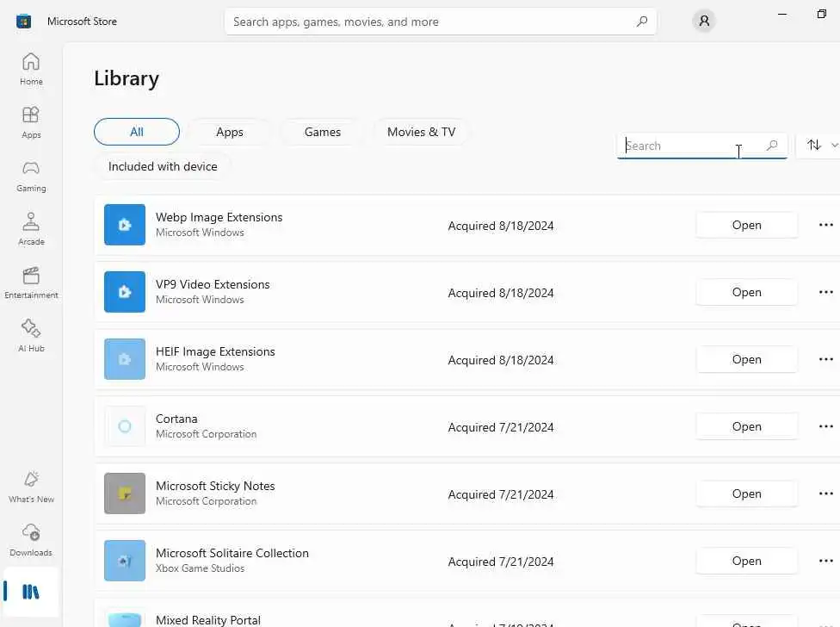Go to Home in the sidebar
The width and height of the screenshot is (840, 627).
click(x=31, y=69)
